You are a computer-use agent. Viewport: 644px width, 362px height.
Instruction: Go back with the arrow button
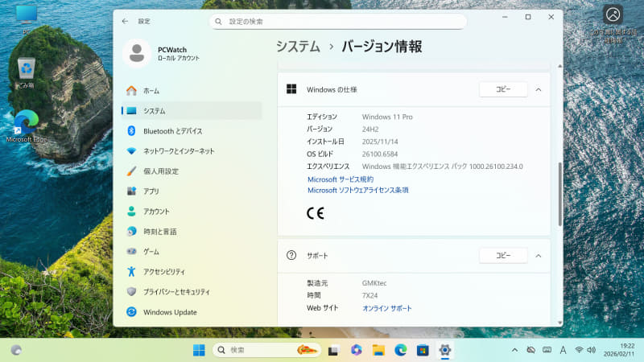(126, 22)
